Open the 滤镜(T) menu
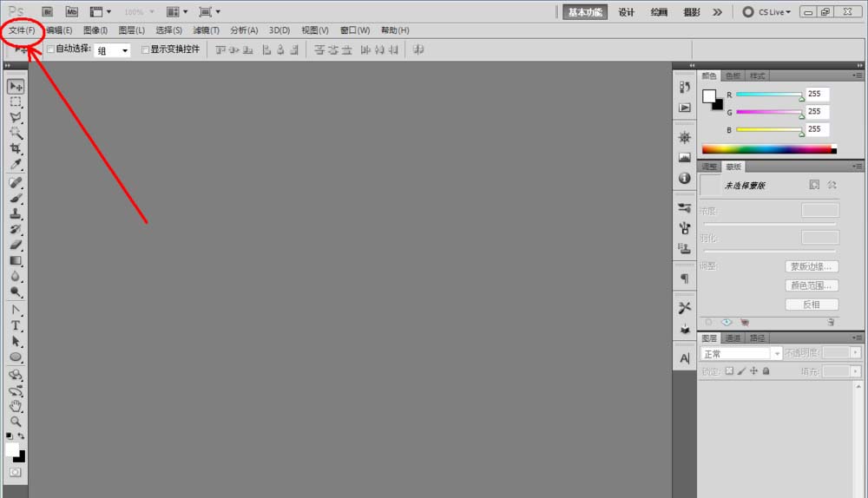 click(206, 30)
